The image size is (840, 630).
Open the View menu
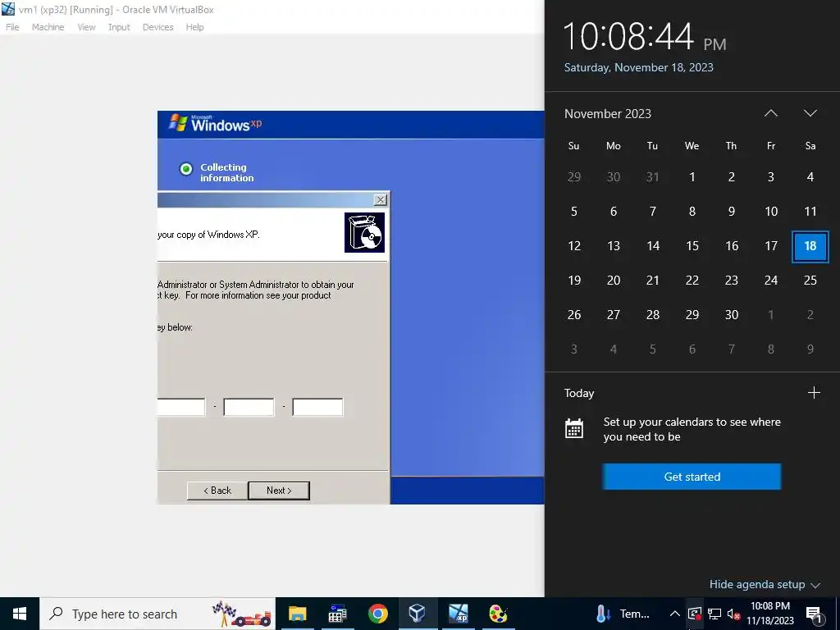tap(85, 27)
